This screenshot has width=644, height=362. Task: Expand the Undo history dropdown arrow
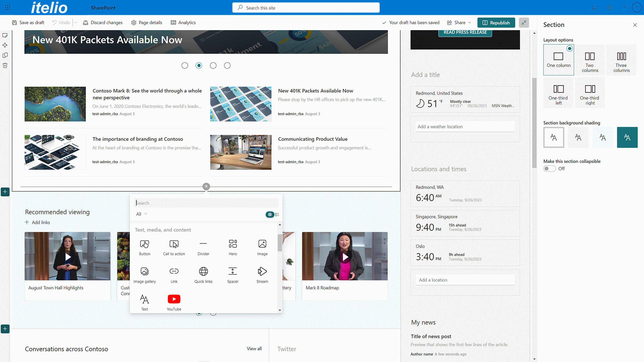(x=76, y=23)
